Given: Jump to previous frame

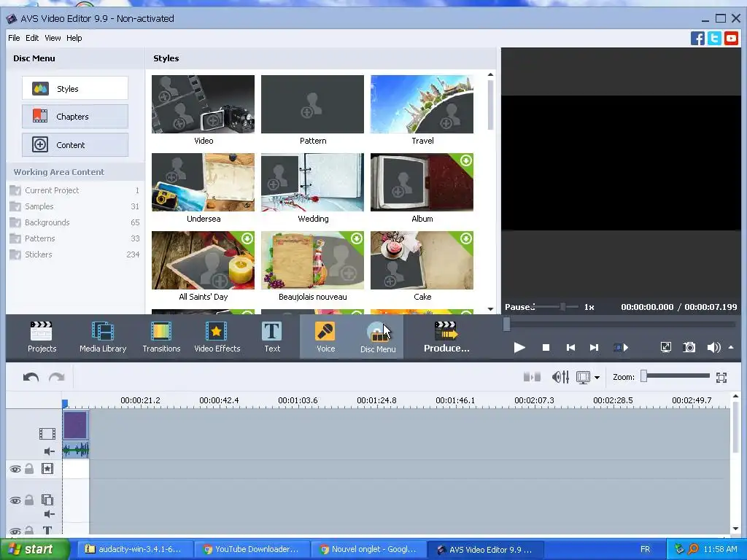Looking at the screenshot, I should (570, 348).
